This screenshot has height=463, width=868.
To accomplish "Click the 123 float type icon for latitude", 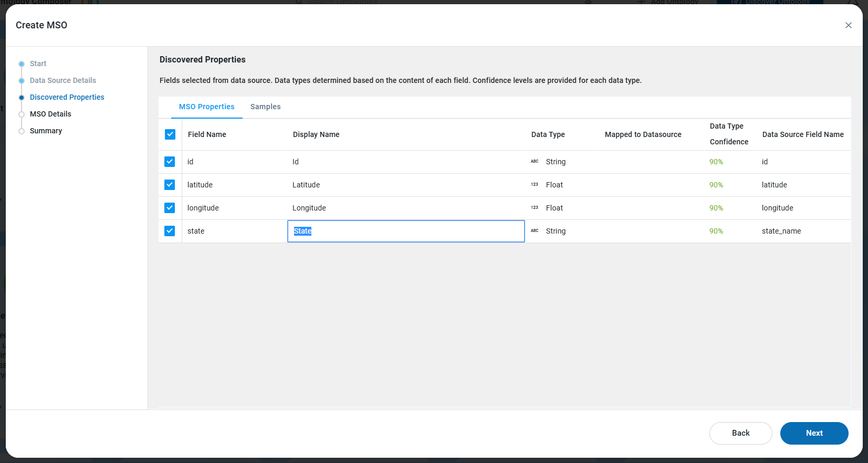I will coord(535,185).
